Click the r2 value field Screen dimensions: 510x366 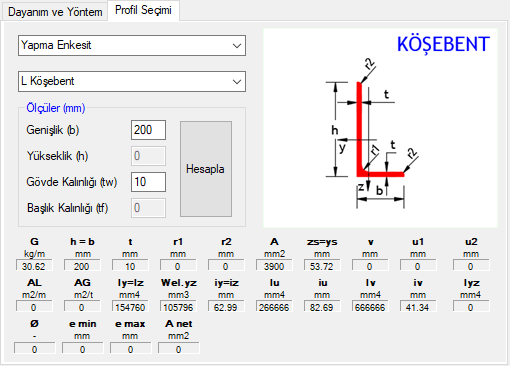coord(226,266)
